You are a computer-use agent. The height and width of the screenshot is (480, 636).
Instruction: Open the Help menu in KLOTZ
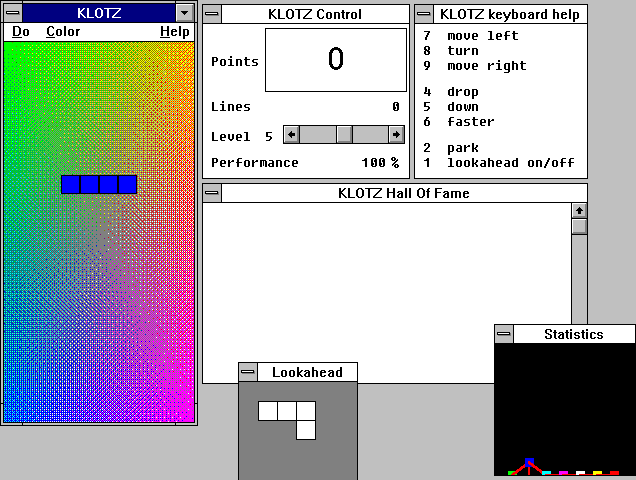[x=174, y=32]
